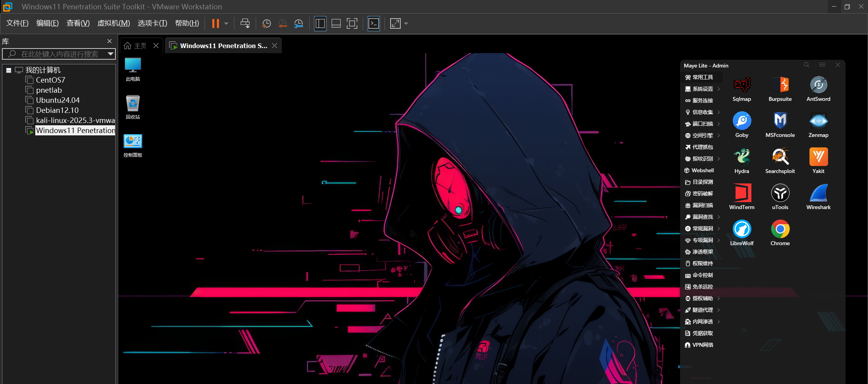
Task: Click the library search input field
Action: tap(58, 54)
